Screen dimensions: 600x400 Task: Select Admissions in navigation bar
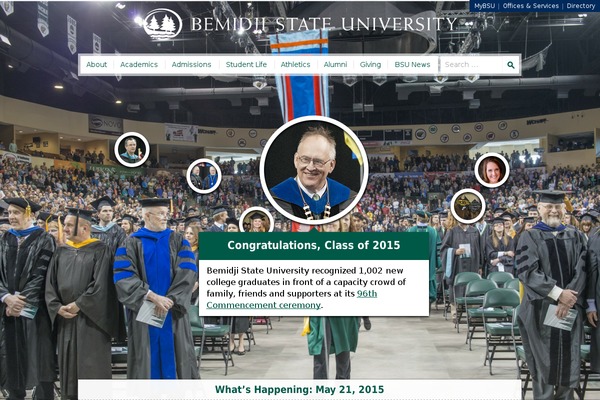click(191, 65)
